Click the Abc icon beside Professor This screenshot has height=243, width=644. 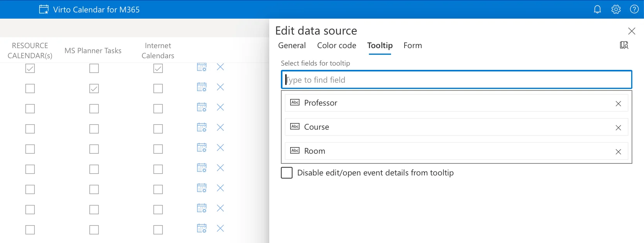point(295,102)
